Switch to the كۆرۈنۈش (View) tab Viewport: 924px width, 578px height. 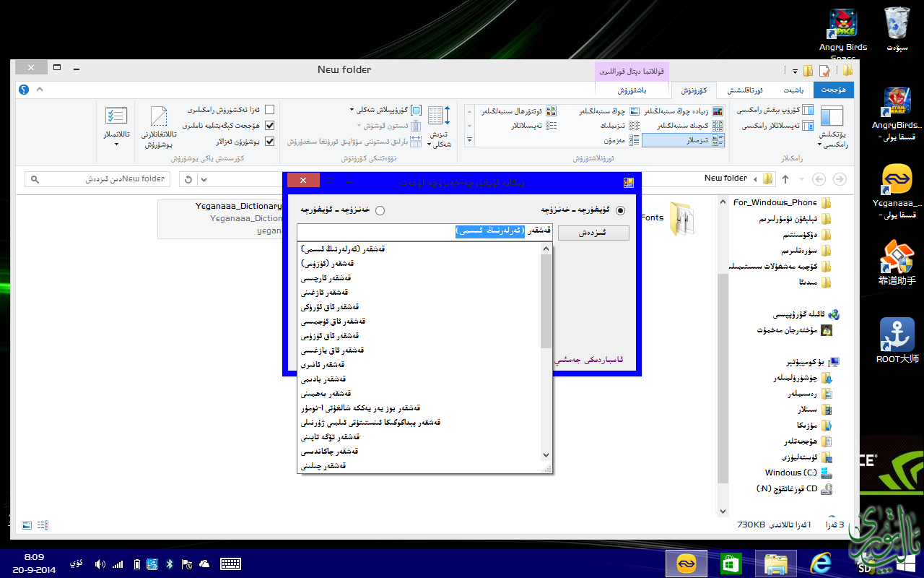point(694,90)
